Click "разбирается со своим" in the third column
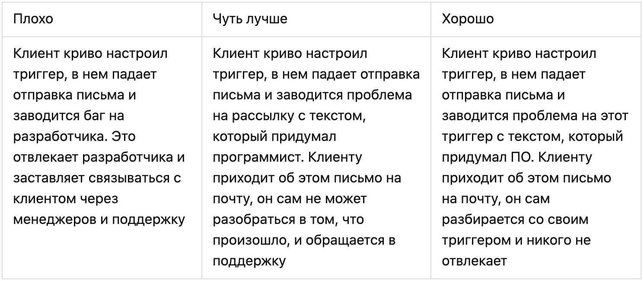644x281 pixels. point(515,220)
